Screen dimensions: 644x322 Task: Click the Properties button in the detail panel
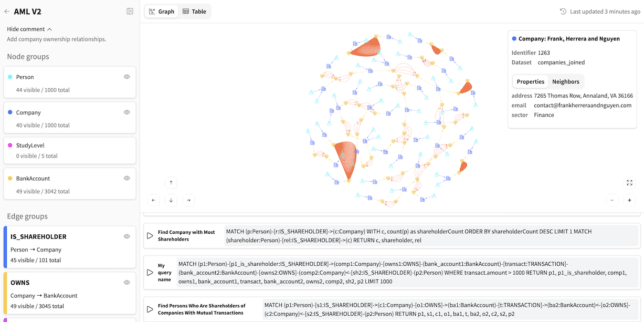(x=530, y=81)
